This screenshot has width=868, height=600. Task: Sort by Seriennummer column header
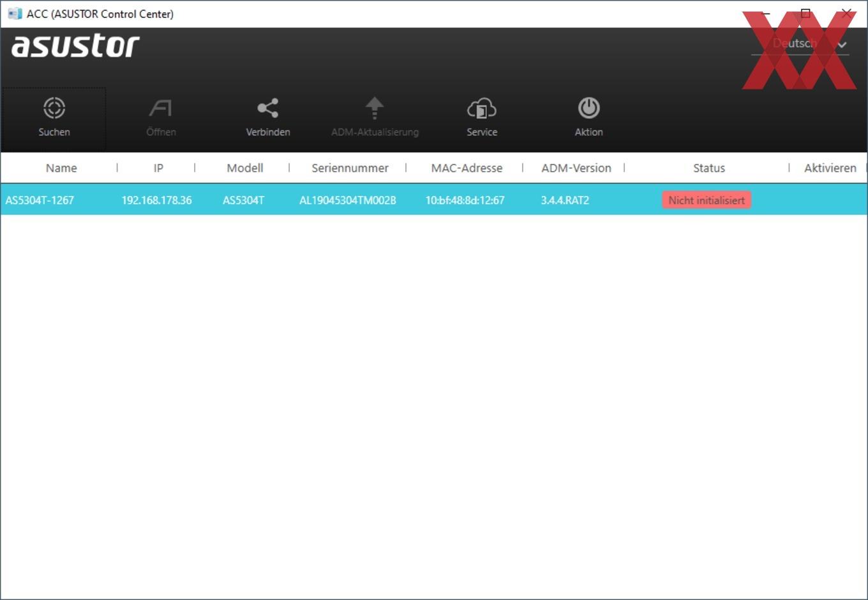(x=350, y=168)
